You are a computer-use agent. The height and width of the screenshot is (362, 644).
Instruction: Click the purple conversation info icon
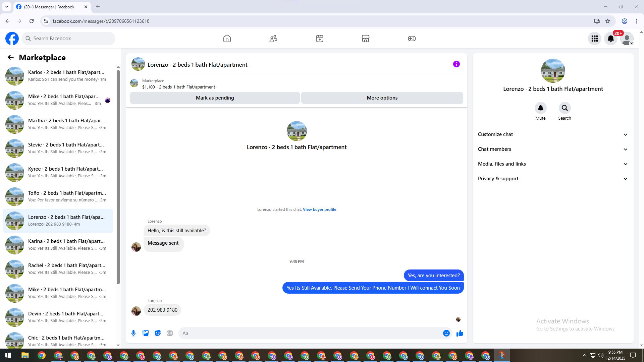pos(456,64)
